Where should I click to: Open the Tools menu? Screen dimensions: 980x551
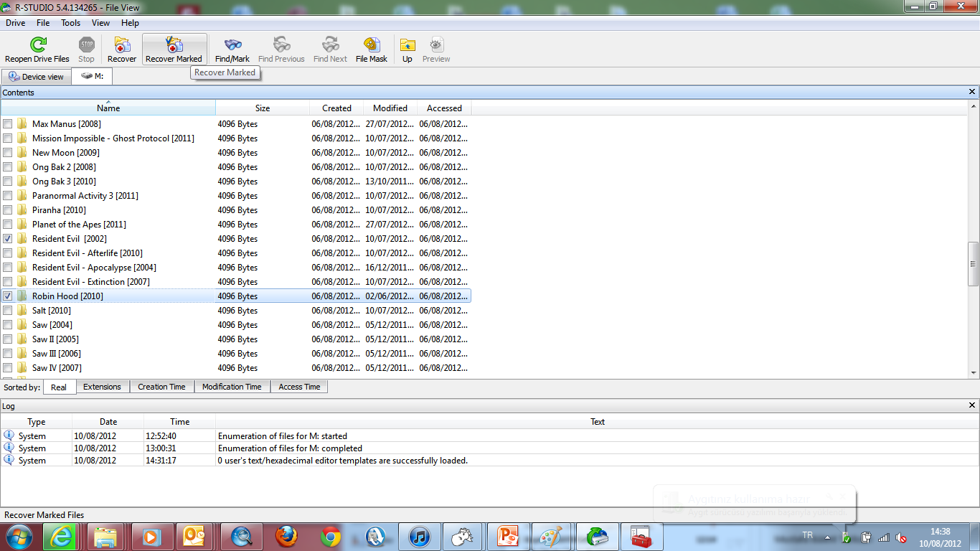point(71,23)
